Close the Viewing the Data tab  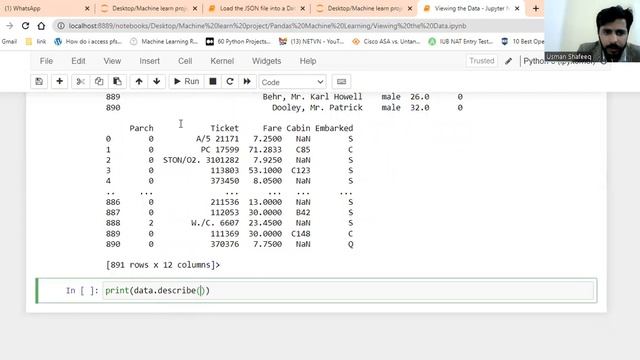[x=517, y=8]
